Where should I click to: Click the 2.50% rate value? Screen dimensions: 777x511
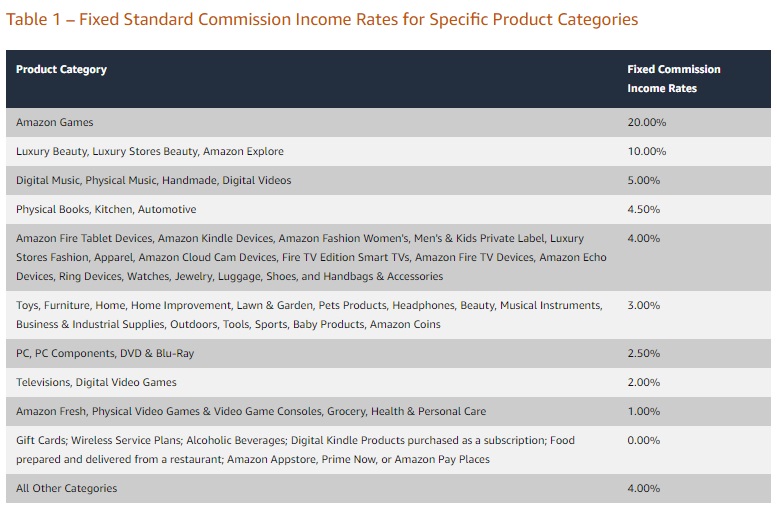tap(644, 353)
